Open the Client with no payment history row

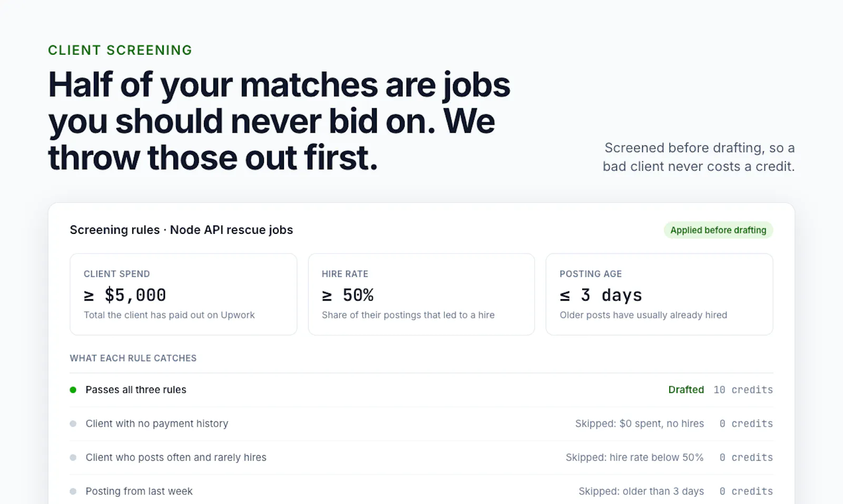[x=421, y=423]
